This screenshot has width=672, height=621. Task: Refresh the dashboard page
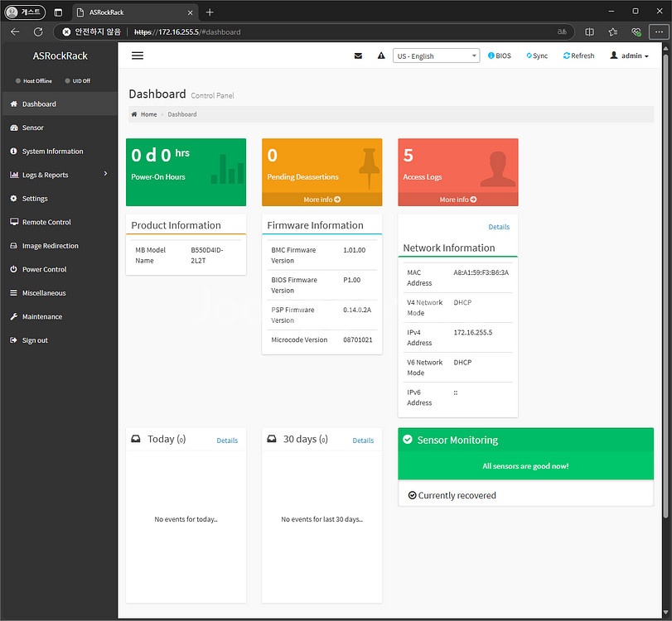[578, 56]
